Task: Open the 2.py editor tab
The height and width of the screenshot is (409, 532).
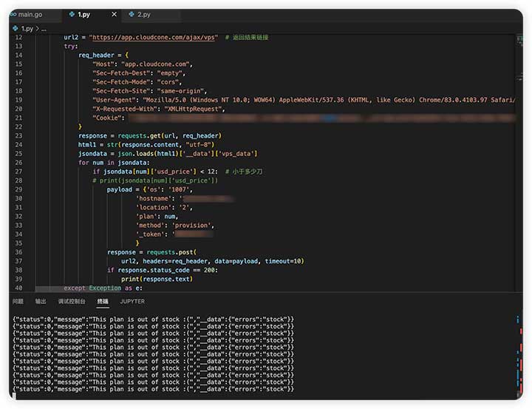Action: 151,15
